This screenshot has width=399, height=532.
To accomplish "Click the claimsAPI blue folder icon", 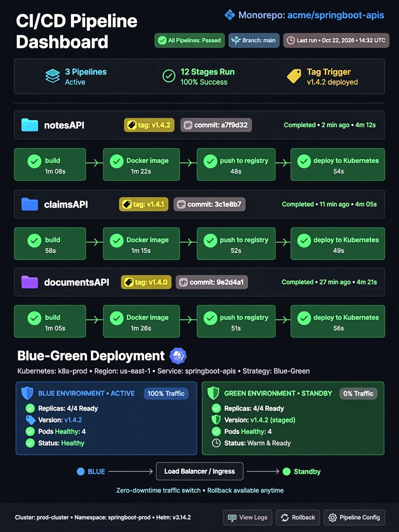I will click(x=30, y=204).
